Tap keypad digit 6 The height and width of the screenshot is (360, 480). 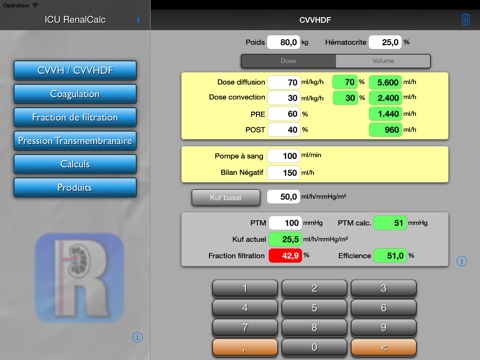click(x=384, y=308)
